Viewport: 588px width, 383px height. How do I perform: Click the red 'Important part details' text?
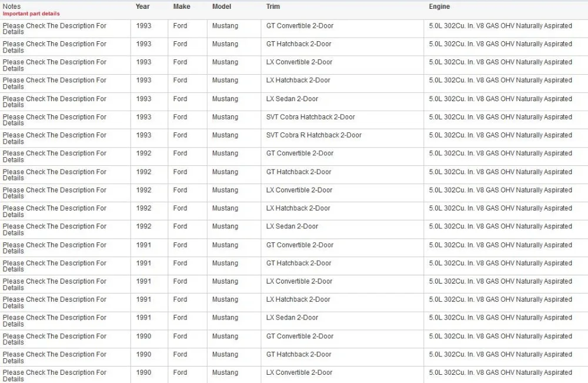coord(31,14)
